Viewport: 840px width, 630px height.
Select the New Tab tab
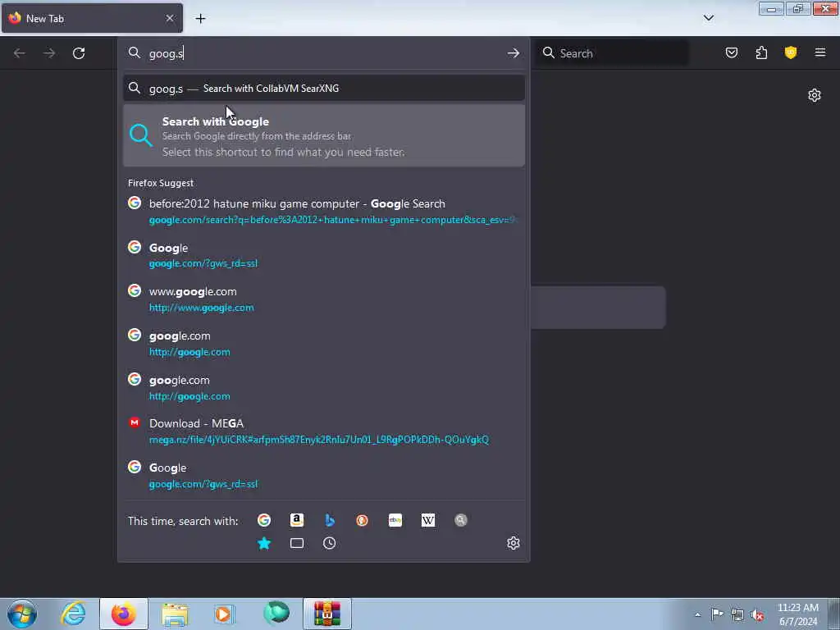92,18
